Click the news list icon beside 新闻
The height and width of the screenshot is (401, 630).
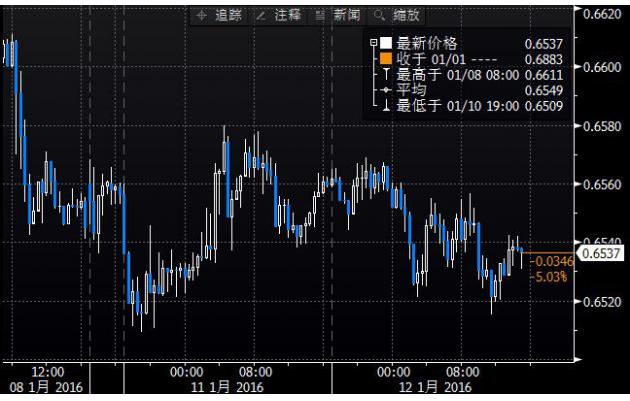pyautogui.click(x=320, y=16)
